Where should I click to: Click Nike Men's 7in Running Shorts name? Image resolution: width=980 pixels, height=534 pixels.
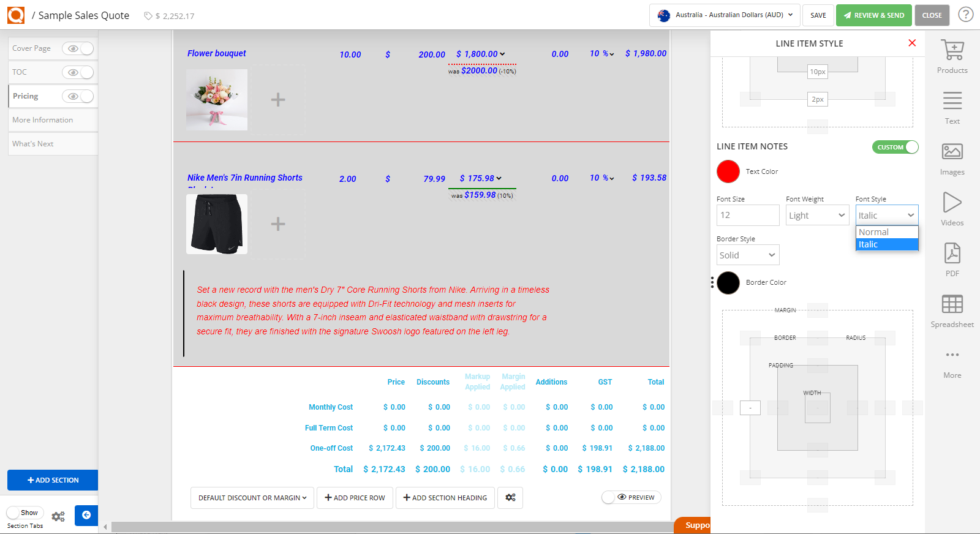tap(245, 178)
